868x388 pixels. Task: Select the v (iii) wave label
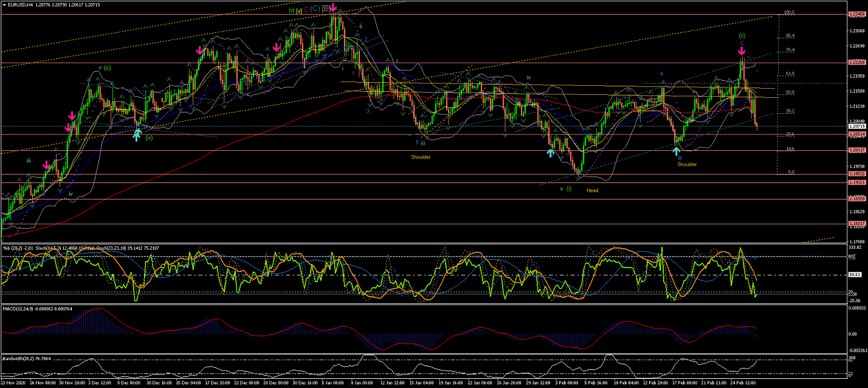coord(105,68)
